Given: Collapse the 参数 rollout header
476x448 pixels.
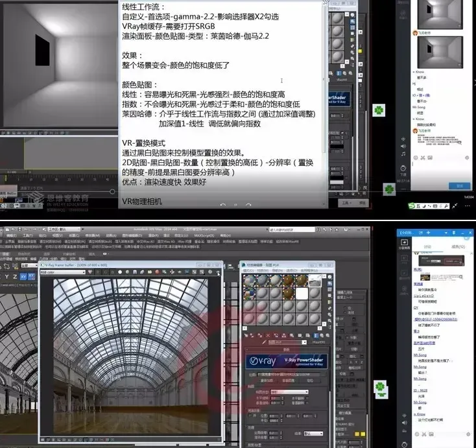Looking at the screenshot, I should (286, 349).
